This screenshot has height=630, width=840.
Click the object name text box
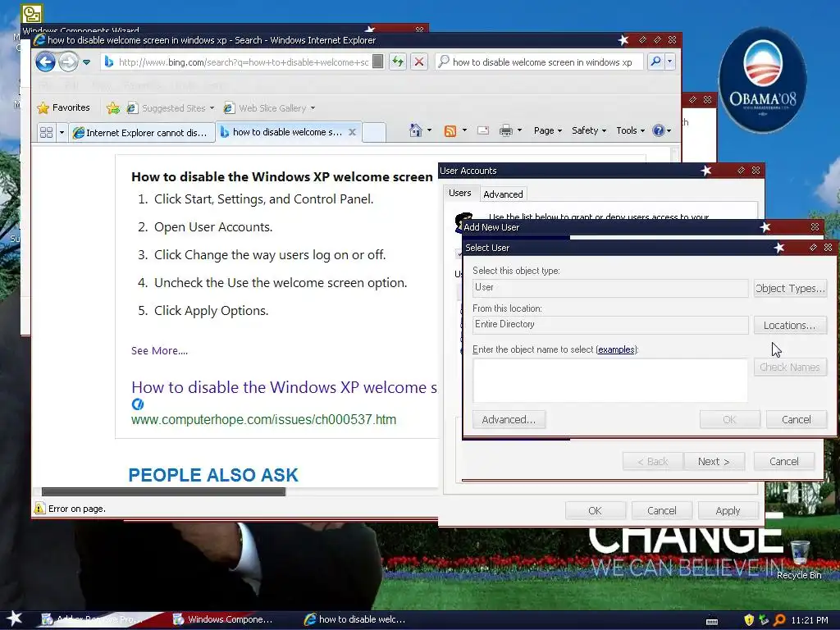pos(610,380)
